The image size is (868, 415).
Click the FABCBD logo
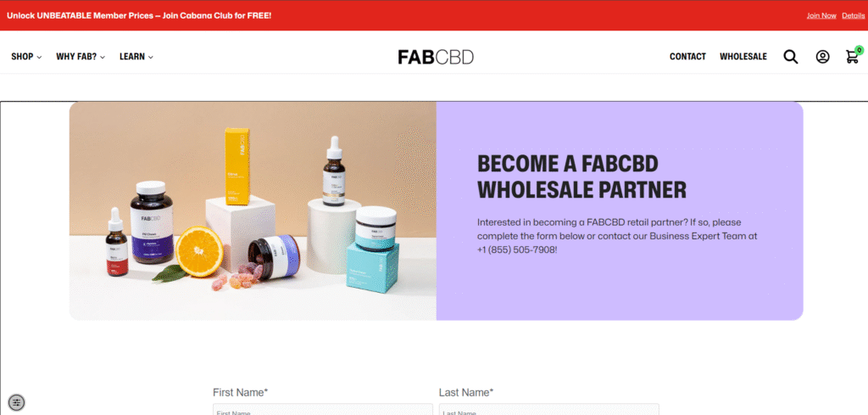pos(436,57)
